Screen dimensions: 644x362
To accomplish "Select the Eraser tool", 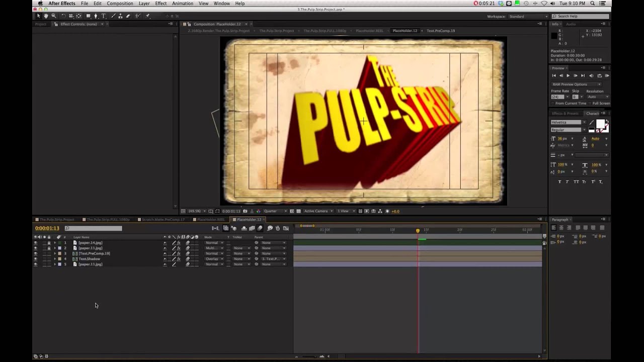I will (128, 16).
